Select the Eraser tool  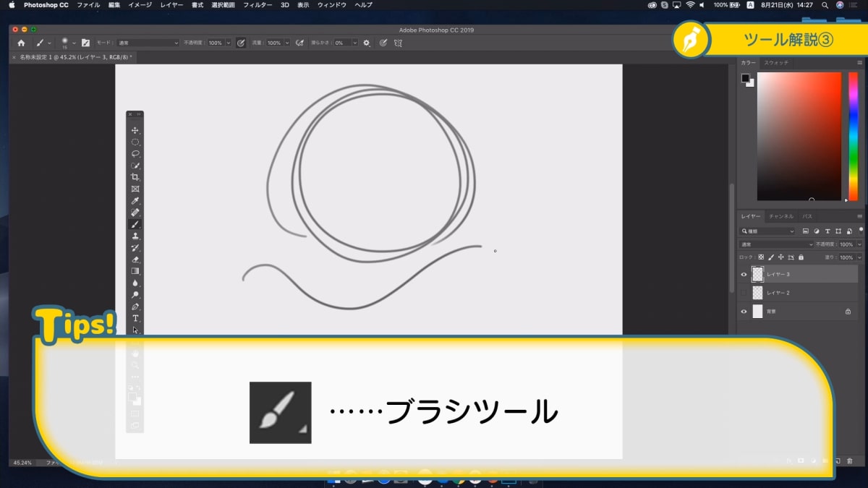coord(135,260)
